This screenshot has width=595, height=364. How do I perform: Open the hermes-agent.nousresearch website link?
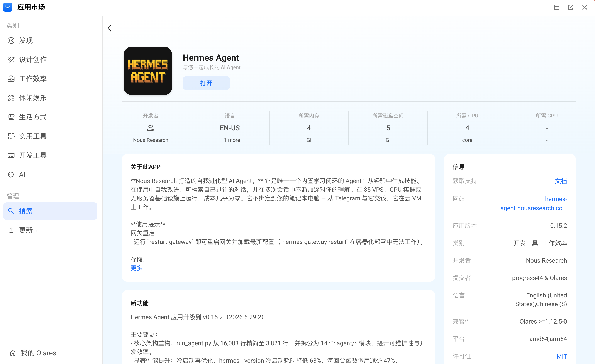tap(533, 203)
